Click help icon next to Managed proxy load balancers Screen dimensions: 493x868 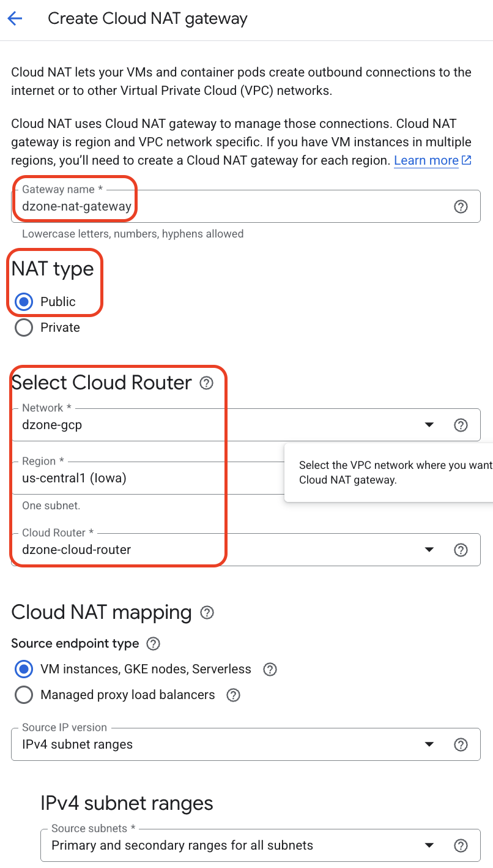(233, 695)
